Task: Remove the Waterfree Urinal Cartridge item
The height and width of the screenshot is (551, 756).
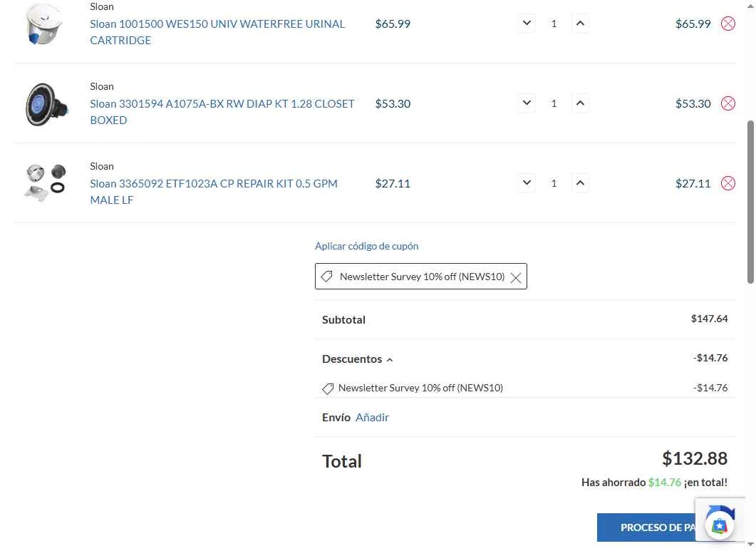Action: 727,24
